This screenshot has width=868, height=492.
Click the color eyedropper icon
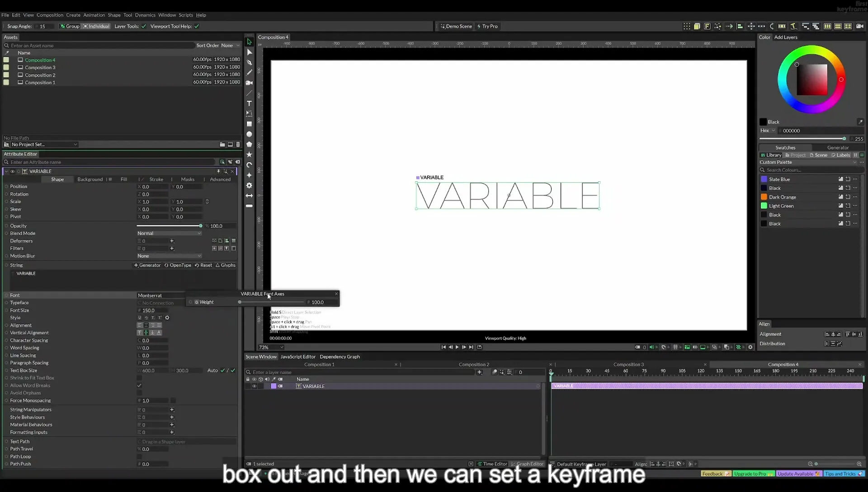(860, 122)
